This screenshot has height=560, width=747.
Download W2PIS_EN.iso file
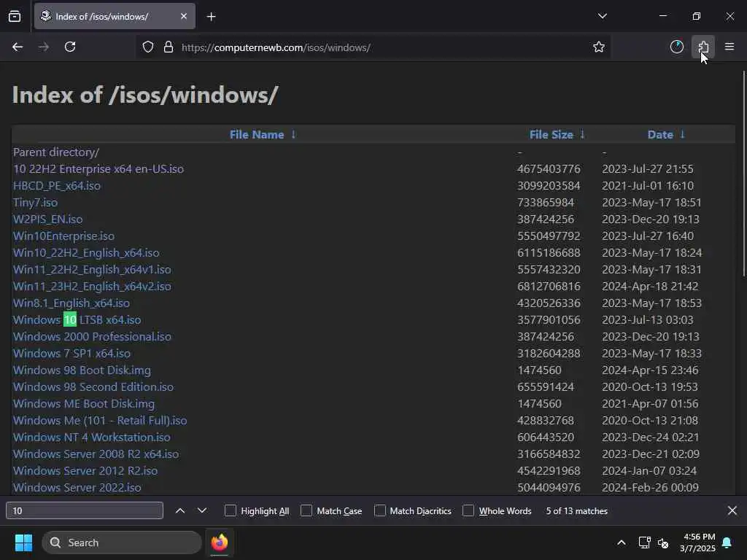tap(47, 219)
